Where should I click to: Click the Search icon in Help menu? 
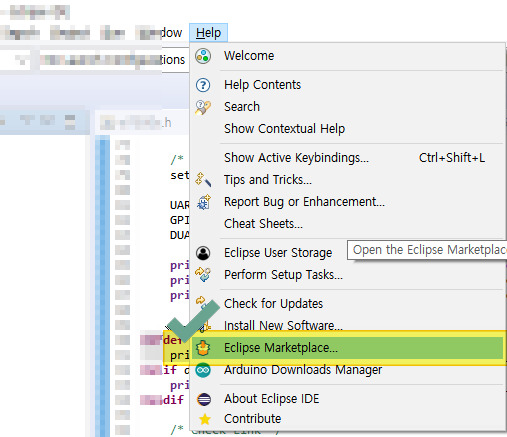pyautogui.click(x=203, y=107)
